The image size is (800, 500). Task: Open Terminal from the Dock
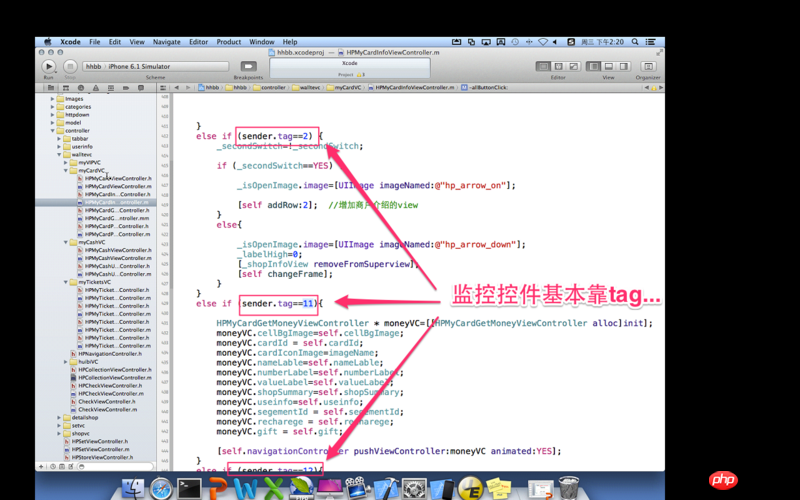189,489
